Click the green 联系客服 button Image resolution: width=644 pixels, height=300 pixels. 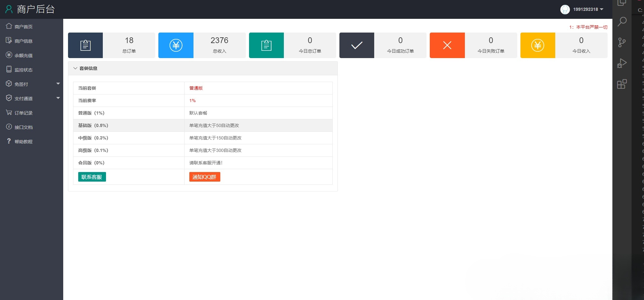[x=92, y=176]
